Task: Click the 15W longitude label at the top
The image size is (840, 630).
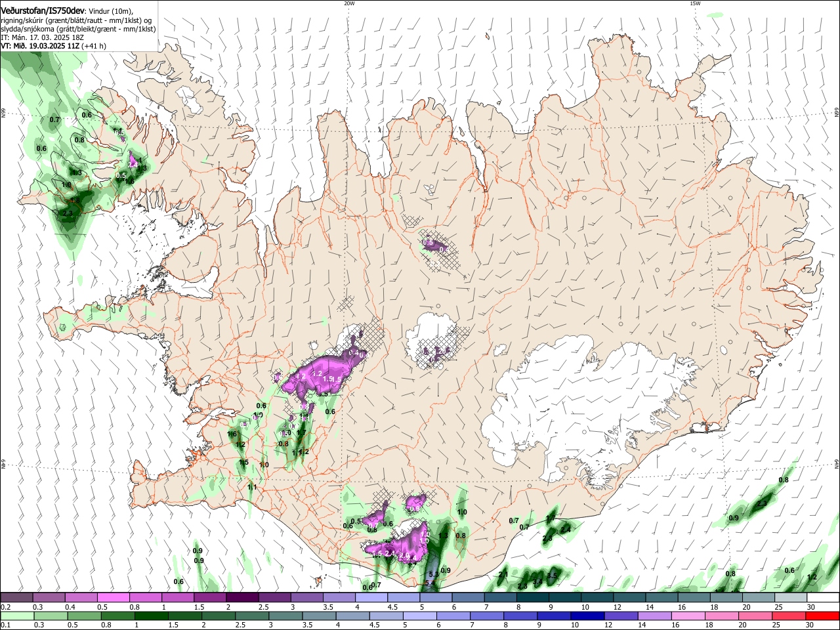Action: click(695, 3)
